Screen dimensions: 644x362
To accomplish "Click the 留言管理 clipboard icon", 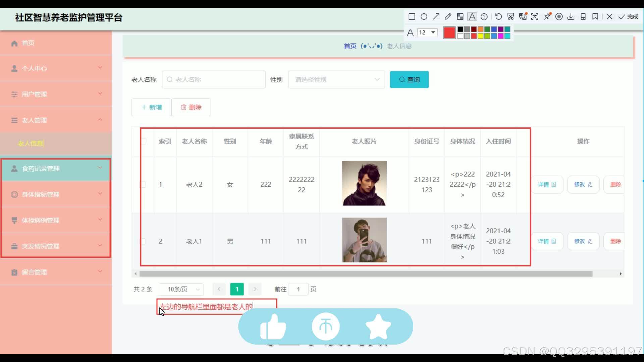I will 14,272.
